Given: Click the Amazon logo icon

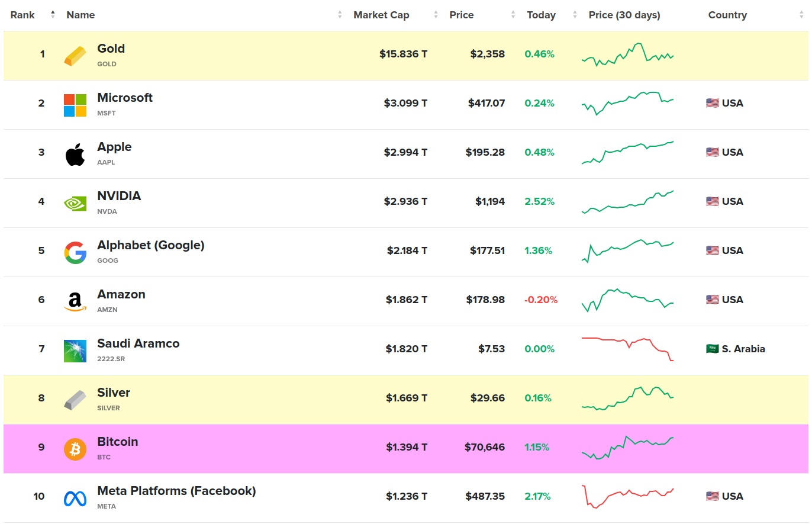Looking at the screenshot, I should 75,301.
